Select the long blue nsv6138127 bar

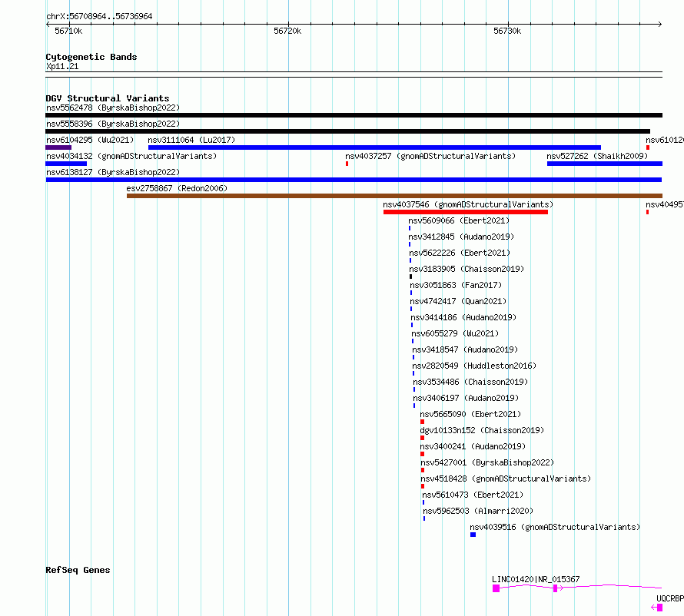354,180
